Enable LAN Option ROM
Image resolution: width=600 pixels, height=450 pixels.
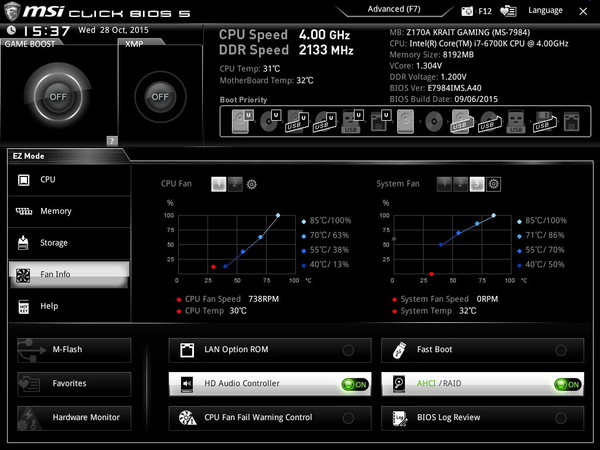(x=270, y=350)
